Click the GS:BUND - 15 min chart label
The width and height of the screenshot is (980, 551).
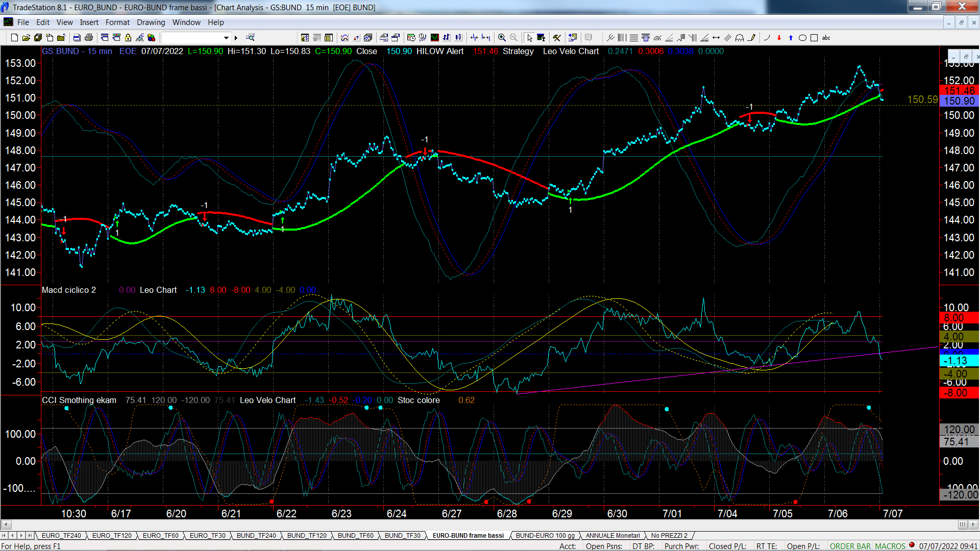pyautogui.click(x=77, y=51)
